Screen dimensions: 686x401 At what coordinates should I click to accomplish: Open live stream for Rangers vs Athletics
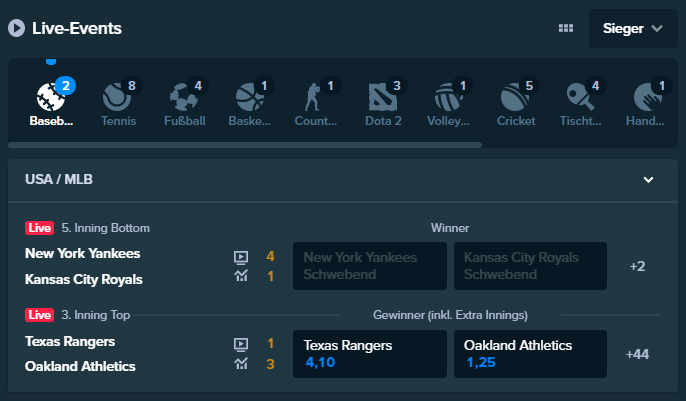241,345
